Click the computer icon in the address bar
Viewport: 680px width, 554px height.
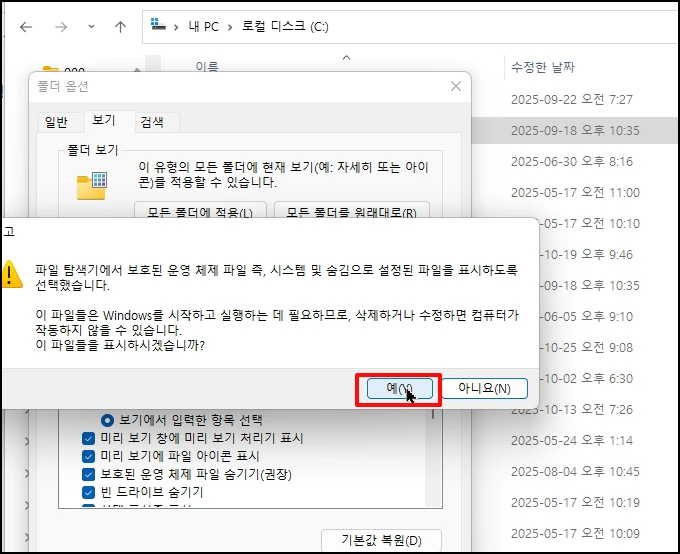[158, 25]
